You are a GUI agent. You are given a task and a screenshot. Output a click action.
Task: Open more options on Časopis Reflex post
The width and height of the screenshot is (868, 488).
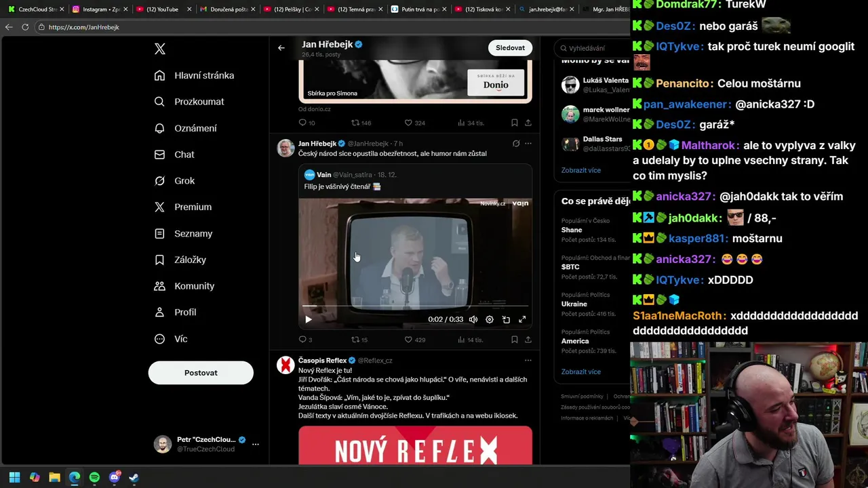(528, 361)
